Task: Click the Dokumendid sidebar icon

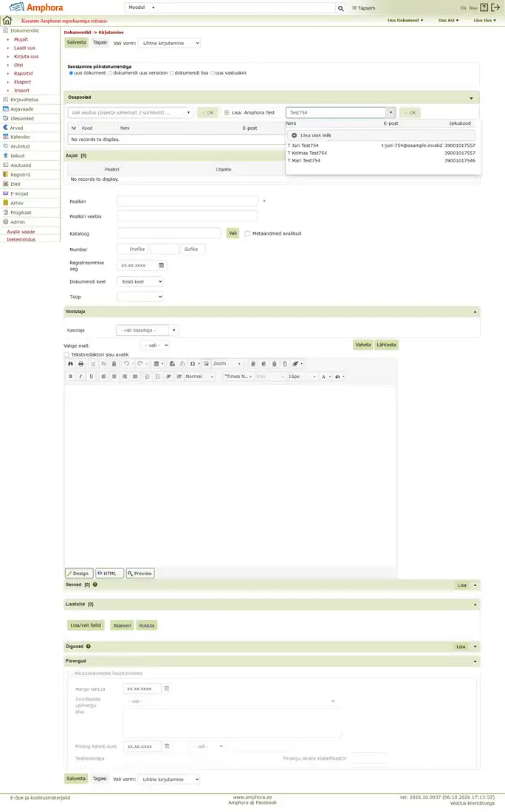Action: click(x=6, y=30)
